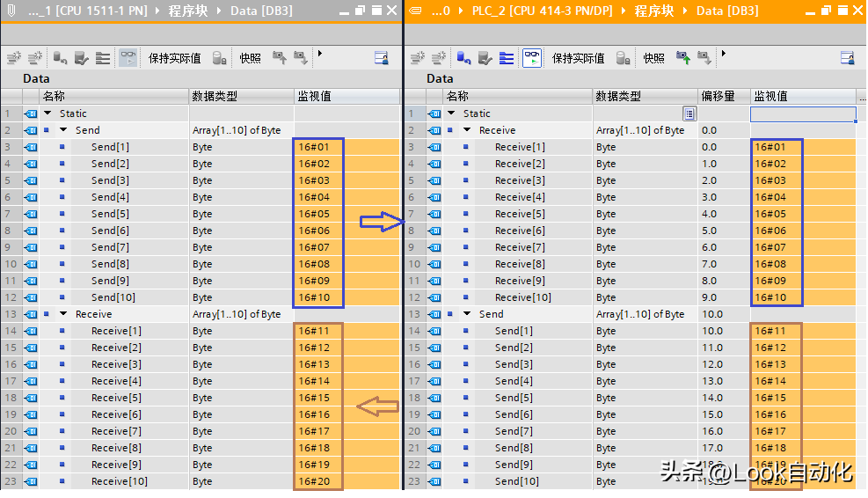Click data type picker icon in right Static row
Viewport: 868px width, 498px height.
click(x=689, y=114)
